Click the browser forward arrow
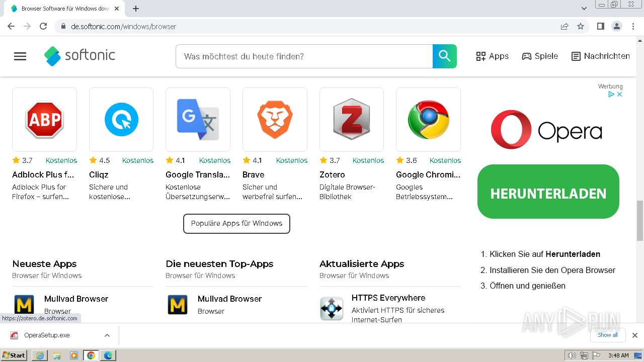Image resolution: width=644 pixels, height=362 pixels. point(27,26)
